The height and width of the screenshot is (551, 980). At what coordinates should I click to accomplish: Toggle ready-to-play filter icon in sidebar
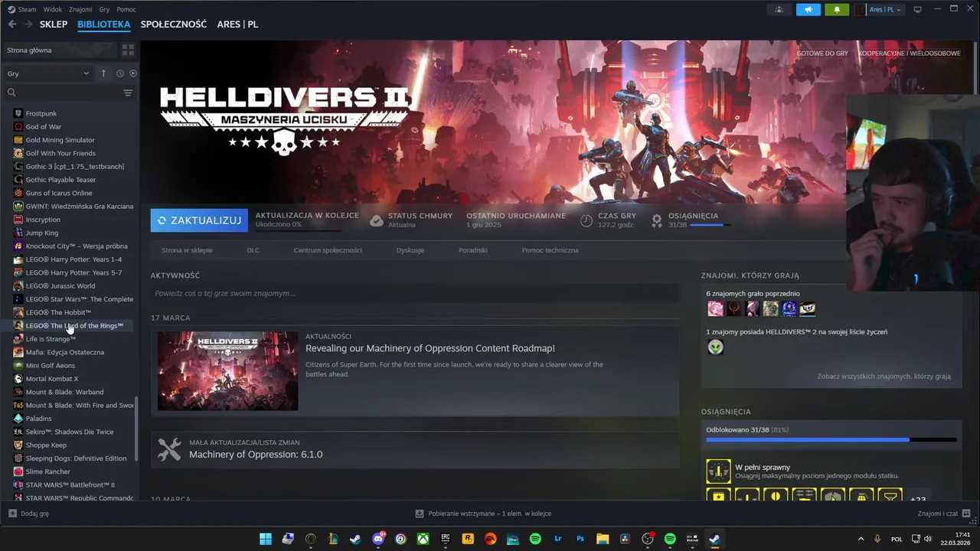tap(133, 73)
